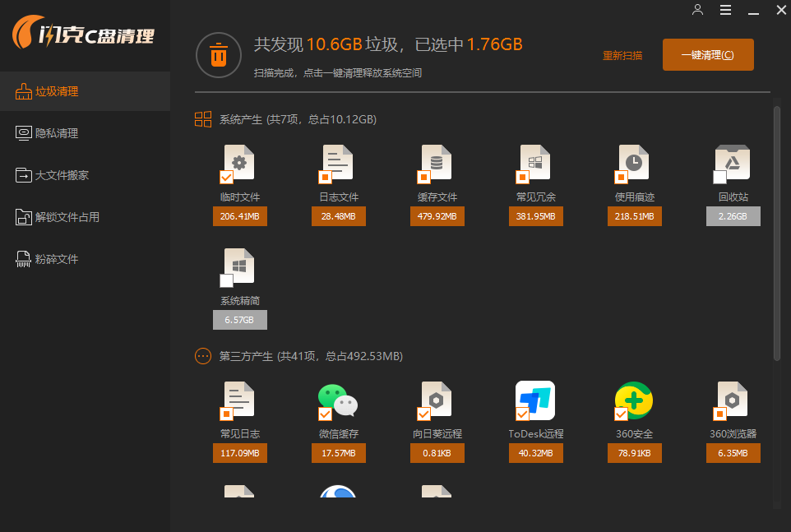Screen dimensions: 791x532
Task: Select the 临时文件 temporary files icon
Action: tap(238, 162)
